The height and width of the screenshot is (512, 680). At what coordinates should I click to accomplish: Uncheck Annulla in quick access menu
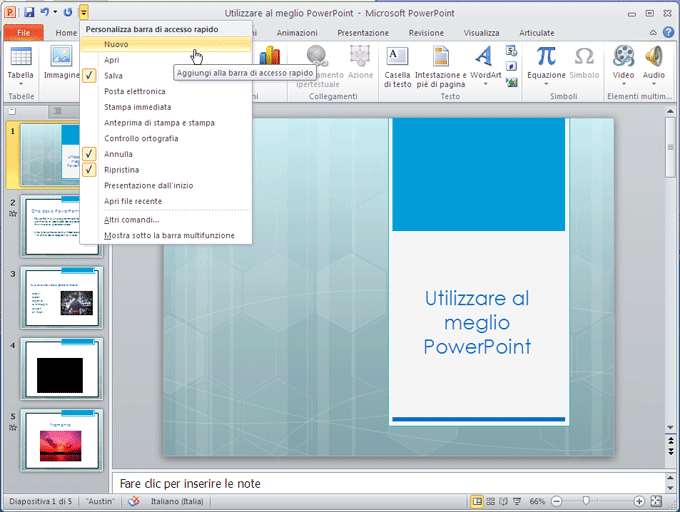165,154
